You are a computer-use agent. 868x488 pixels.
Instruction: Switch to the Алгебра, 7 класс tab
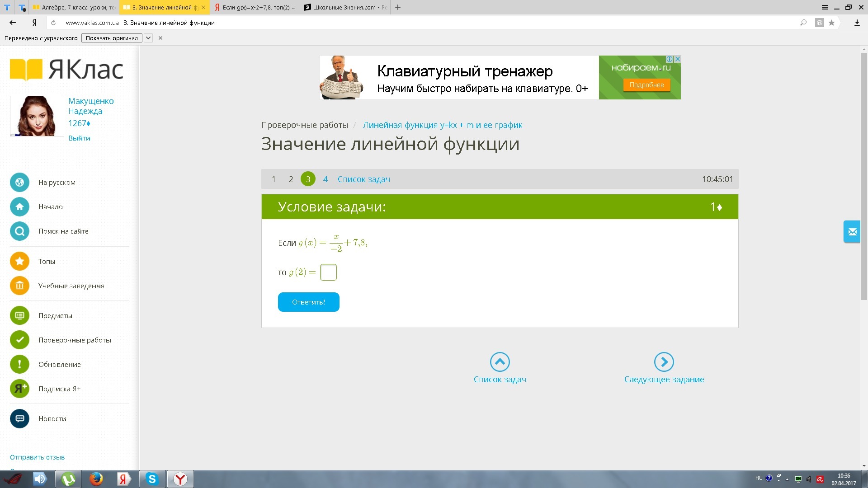75,7
